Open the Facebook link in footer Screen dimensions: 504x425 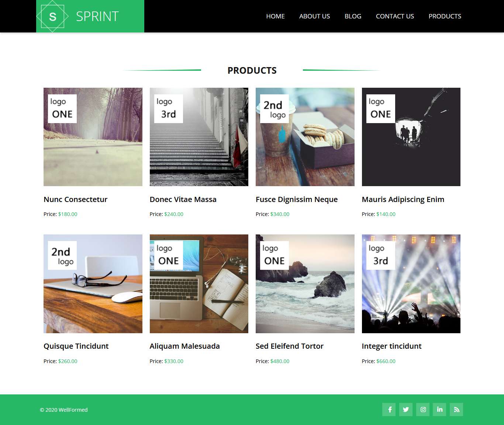coord(389,410)
